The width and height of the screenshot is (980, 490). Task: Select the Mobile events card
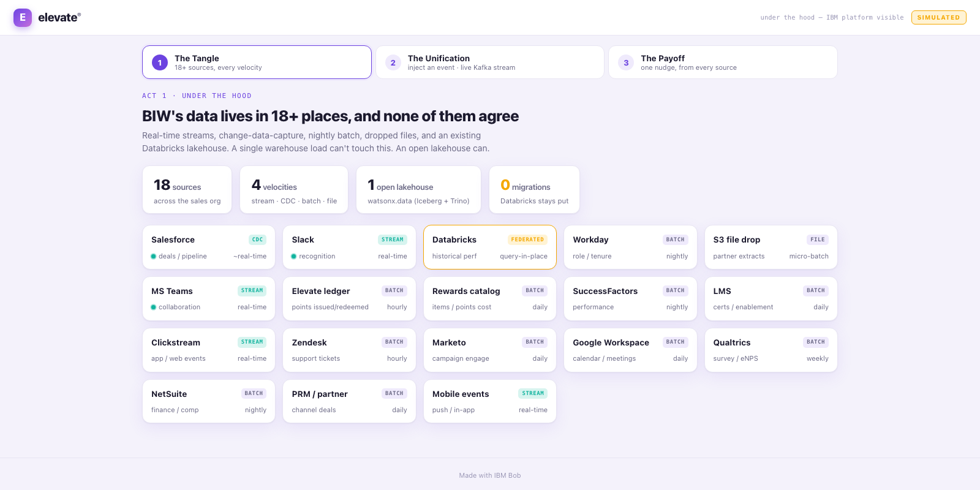point(490,401)
